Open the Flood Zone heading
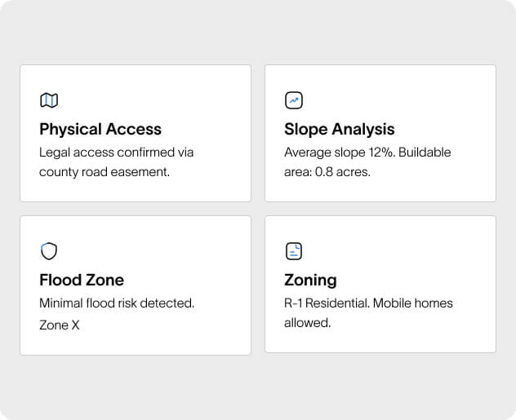Screen dimensions: 516x420 pyautogui.click(x=82, y=280)
